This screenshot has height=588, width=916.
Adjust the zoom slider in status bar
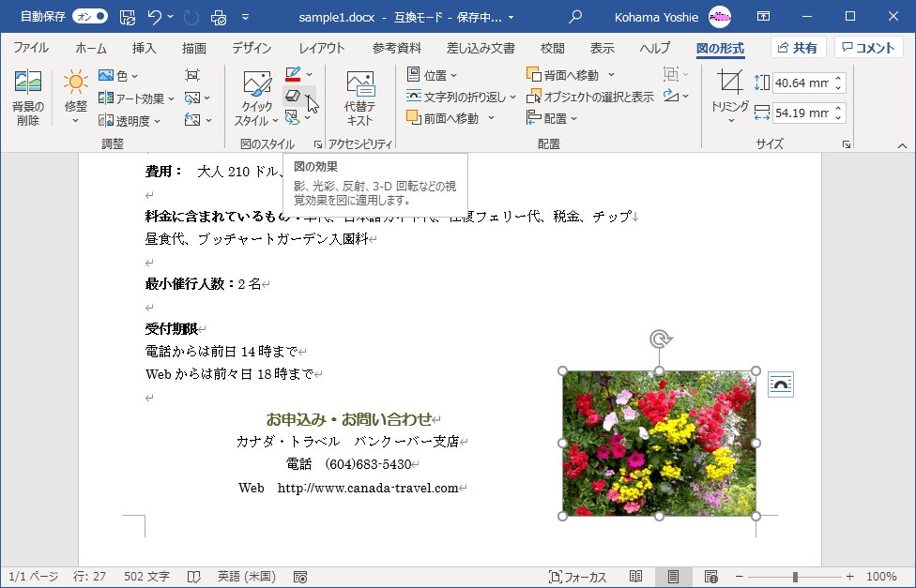point(794,577)
